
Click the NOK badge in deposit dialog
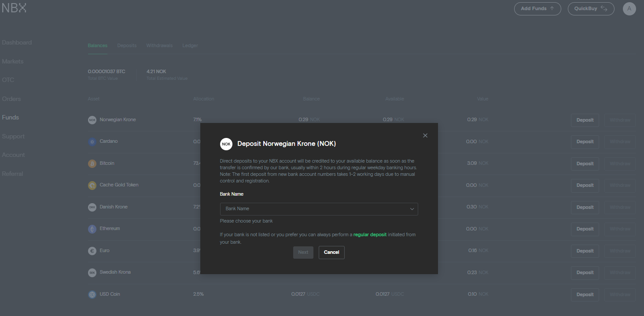(226, 144)
